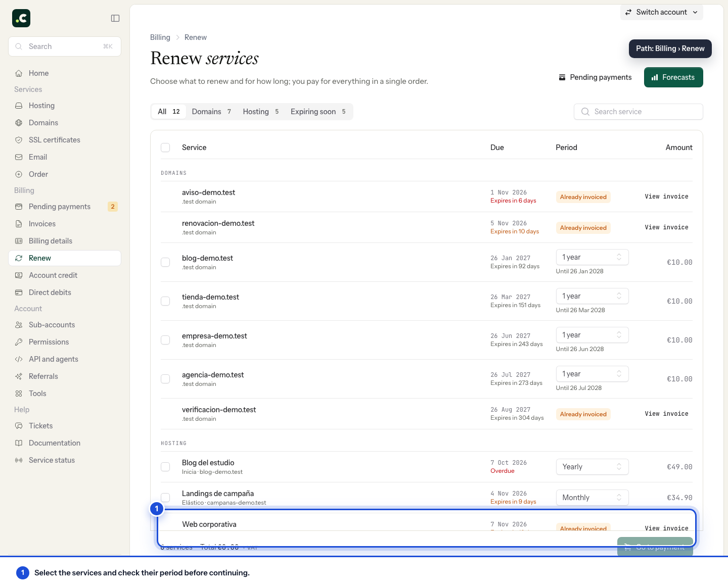Image resolution: width=728 pixels, height=588 pixels.
Task: Open the period dropdown for empresa-demo.test
Action: point(592,335)
